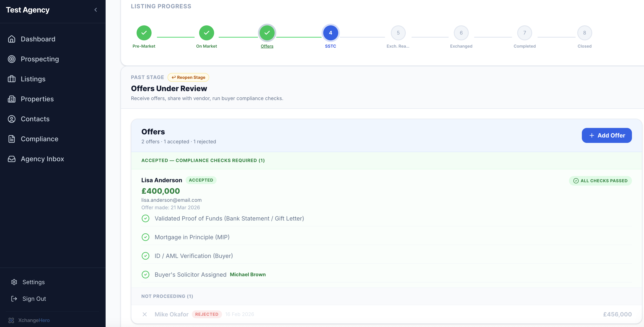This screenshot has width=644, height=327.
Task: Click the Reopen Stage button
Action: coord(188,77)
